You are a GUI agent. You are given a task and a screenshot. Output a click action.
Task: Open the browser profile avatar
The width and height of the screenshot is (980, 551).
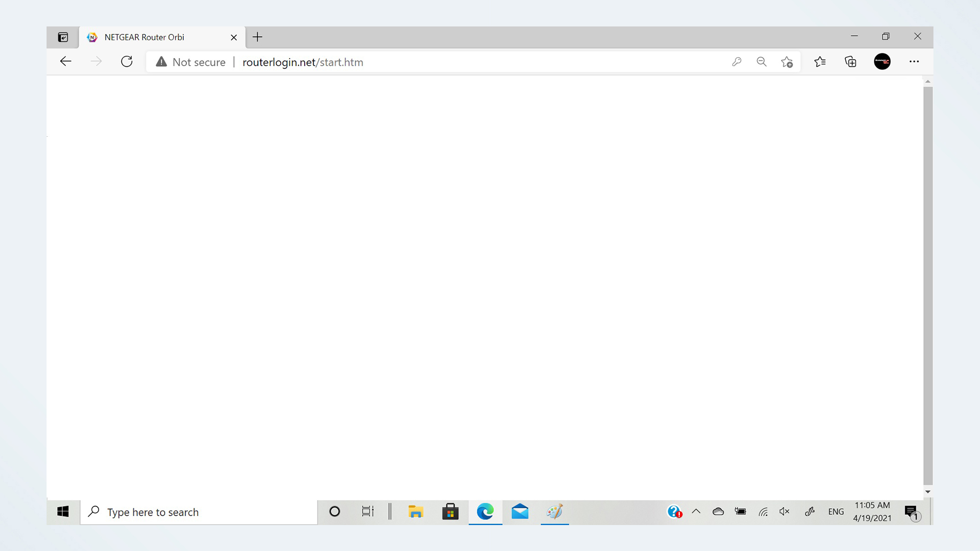[x=882, y=62]
